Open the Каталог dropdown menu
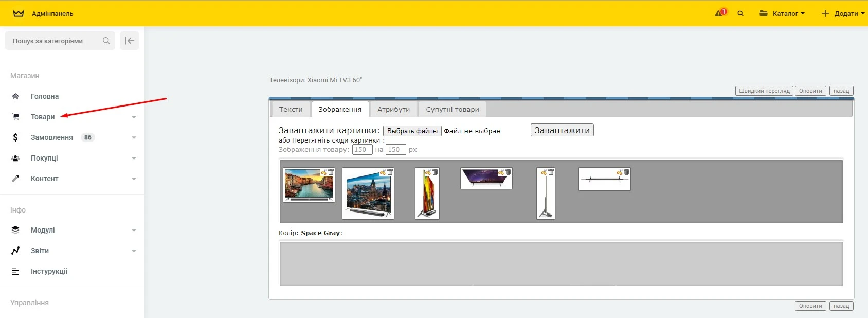Screen dimensions: 868x318 [782, 14]
